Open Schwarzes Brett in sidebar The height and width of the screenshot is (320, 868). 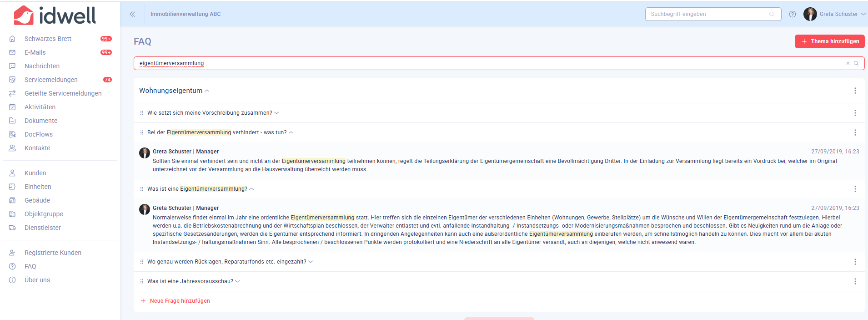(48, 39)
